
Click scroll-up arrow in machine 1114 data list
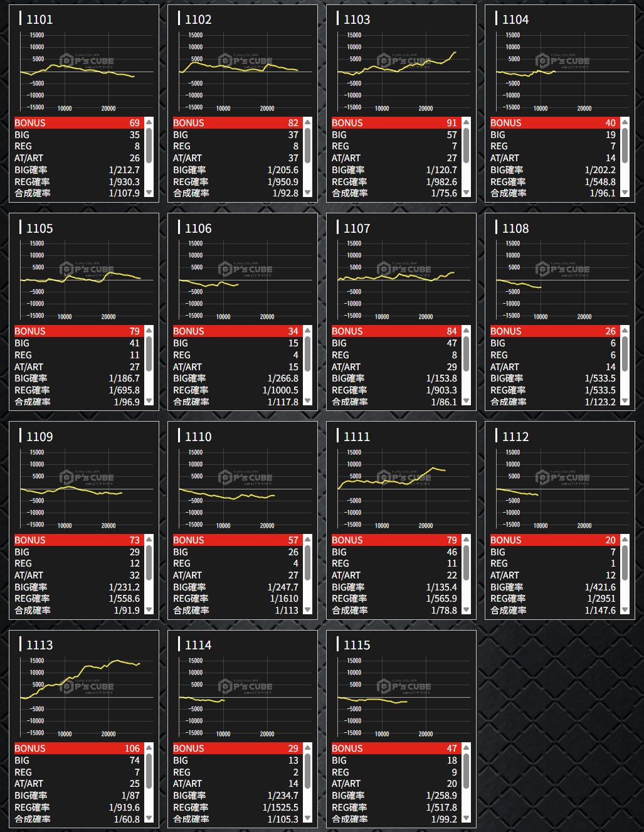click(308, 748)
